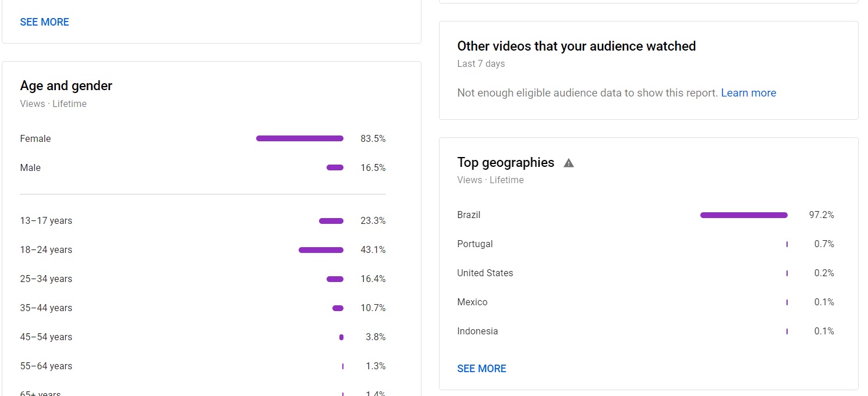The height and width of the screenshot is (396, 868).
Task: Open the Learn more link
Action: pos(748,93)
